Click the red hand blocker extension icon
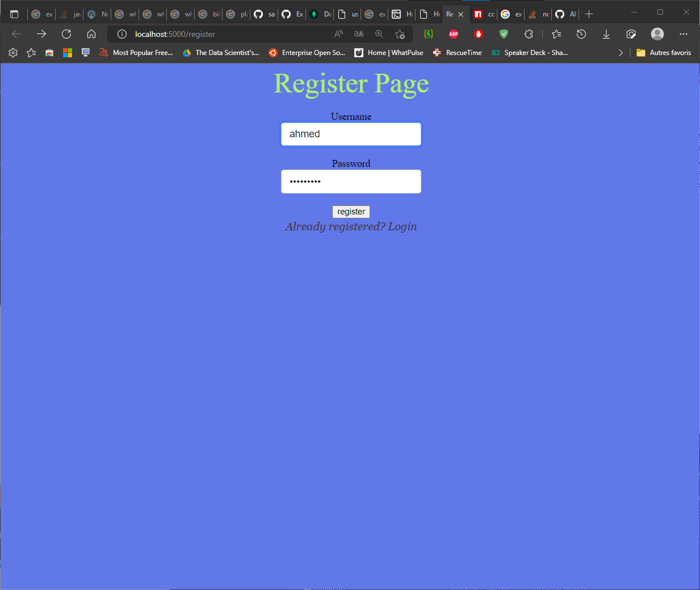 479,34
